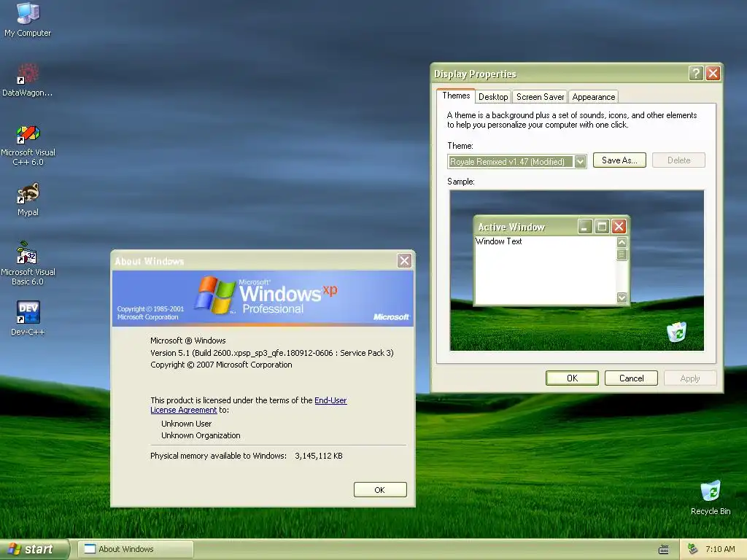Screen dimensions: 747x560
Task: Launch Dev-C++ desktop icon
Action: pyautogui.click(x=28, y=318)
